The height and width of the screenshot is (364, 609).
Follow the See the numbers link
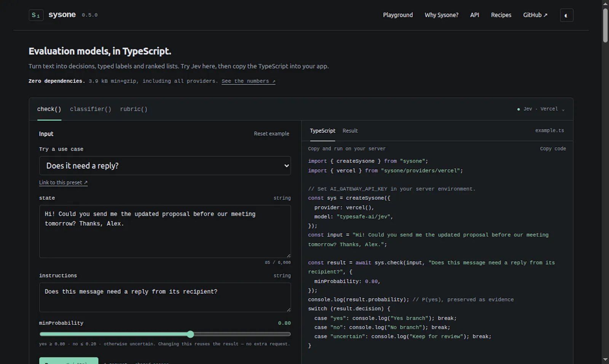248,81
